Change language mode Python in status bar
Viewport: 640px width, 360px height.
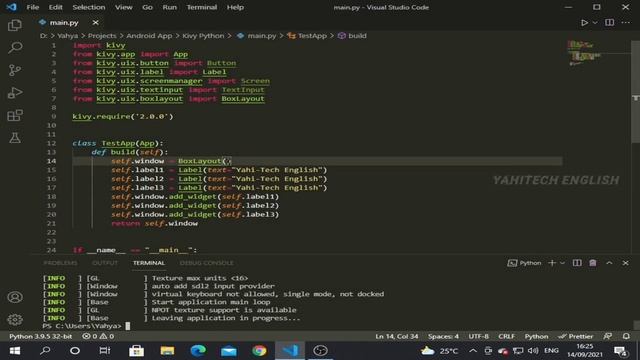coord(536,336)
